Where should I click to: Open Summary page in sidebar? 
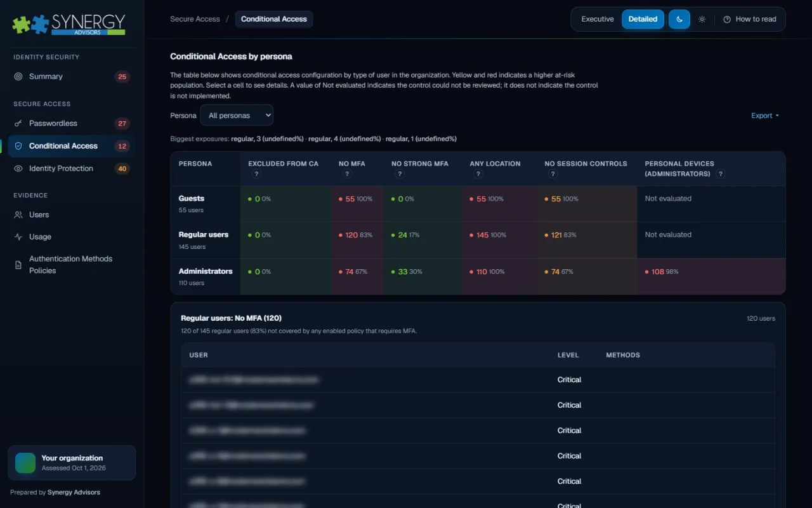72,77
